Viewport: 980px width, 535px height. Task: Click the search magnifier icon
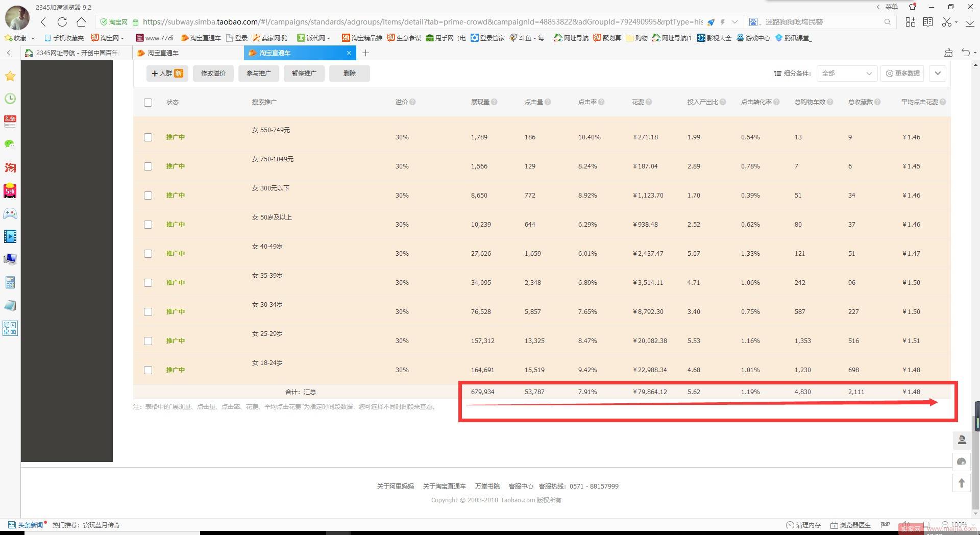[888, 22]
